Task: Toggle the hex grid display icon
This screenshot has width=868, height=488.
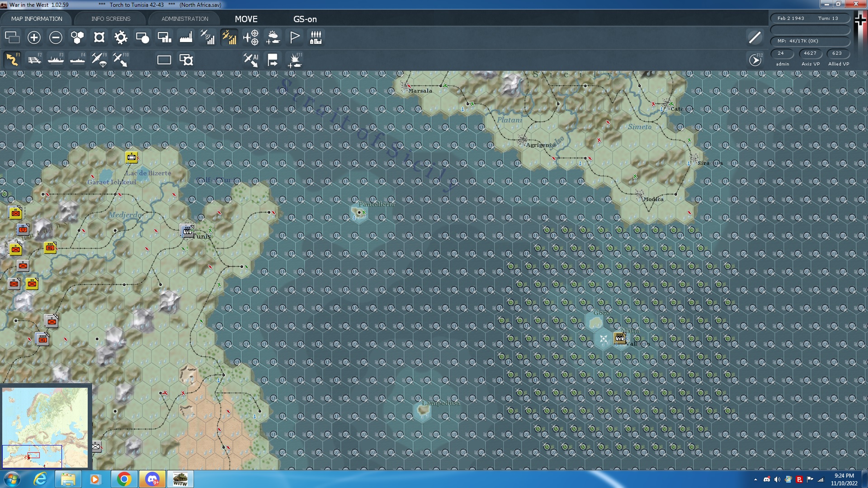Action: click(x=77, y=38)
